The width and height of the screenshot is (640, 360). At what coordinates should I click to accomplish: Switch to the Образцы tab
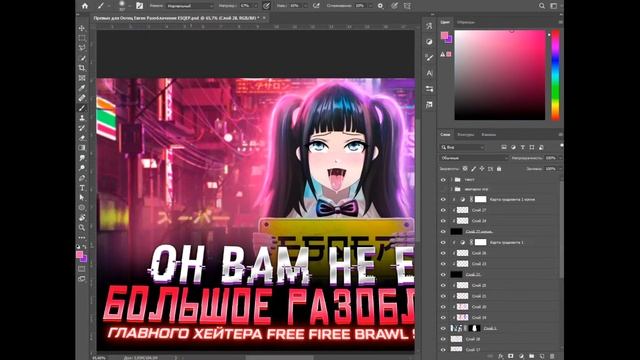coord(466,22)
